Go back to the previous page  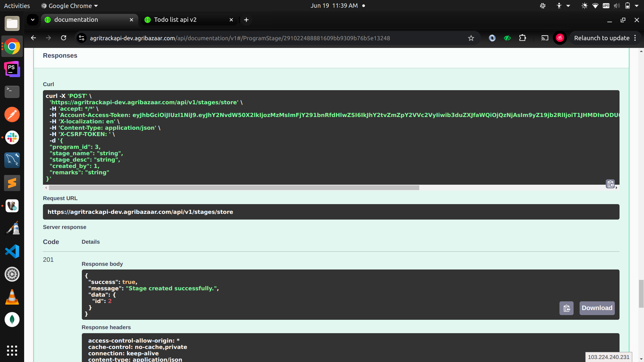33,38
